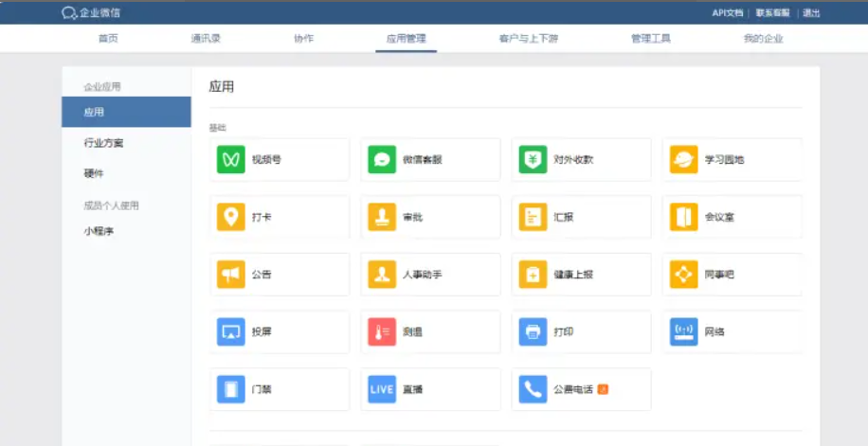Click the orange badge beside 公费电话

[x=603, y=389]
